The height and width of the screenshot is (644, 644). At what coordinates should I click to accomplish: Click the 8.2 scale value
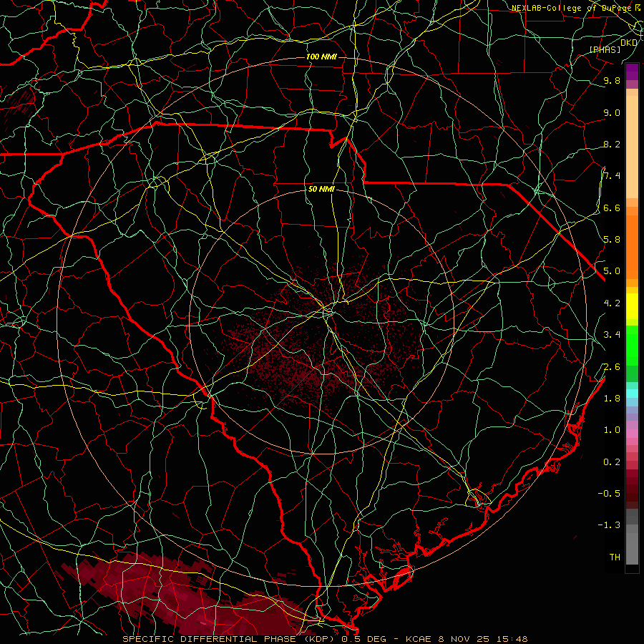612,144
